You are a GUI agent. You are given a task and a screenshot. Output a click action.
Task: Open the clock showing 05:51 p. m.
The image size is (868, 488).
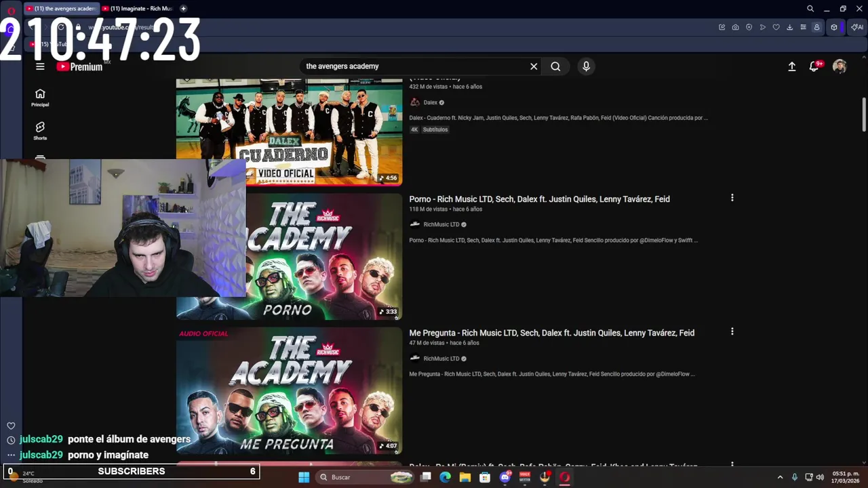(x=846, y=477)
